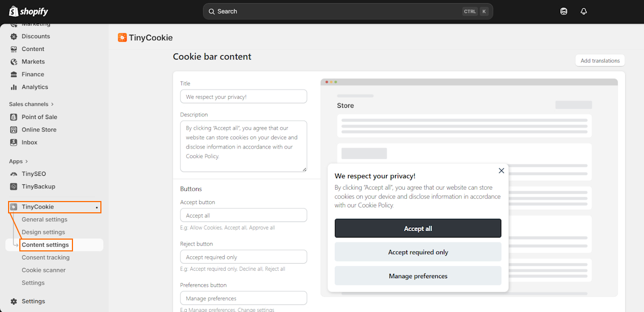The width and height of the screenshot is (644, 312).
Task: Click the Add translations button
Action: pyautogui.click(x=599, y=60)
